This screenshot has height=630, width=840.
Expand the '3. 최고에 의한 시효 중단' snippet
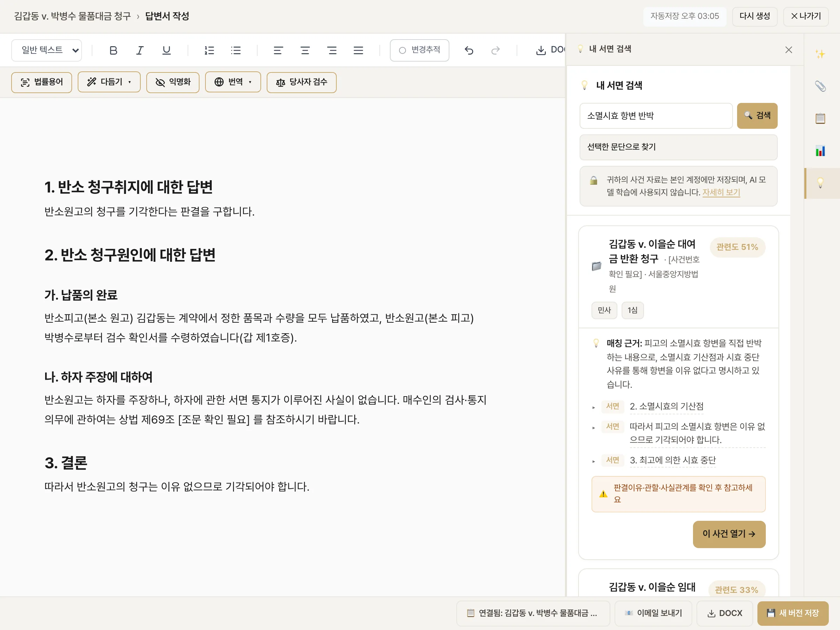point(673,460)
